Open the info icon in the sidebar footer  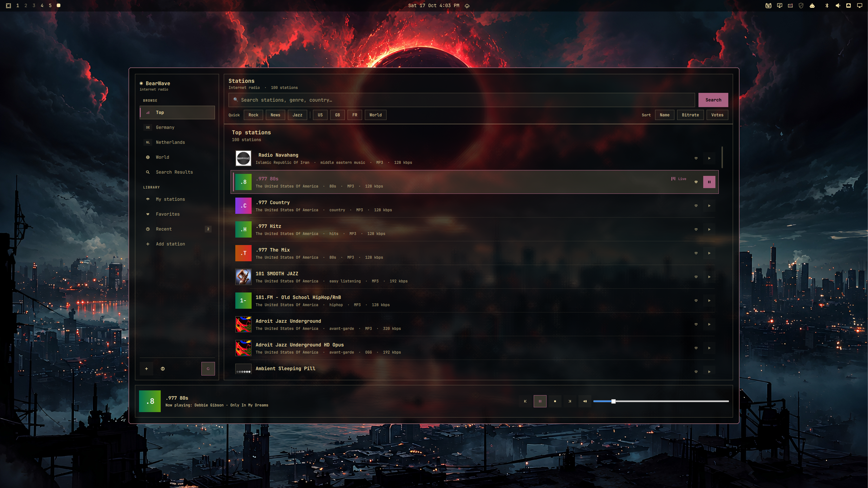(x=163, y=369)
